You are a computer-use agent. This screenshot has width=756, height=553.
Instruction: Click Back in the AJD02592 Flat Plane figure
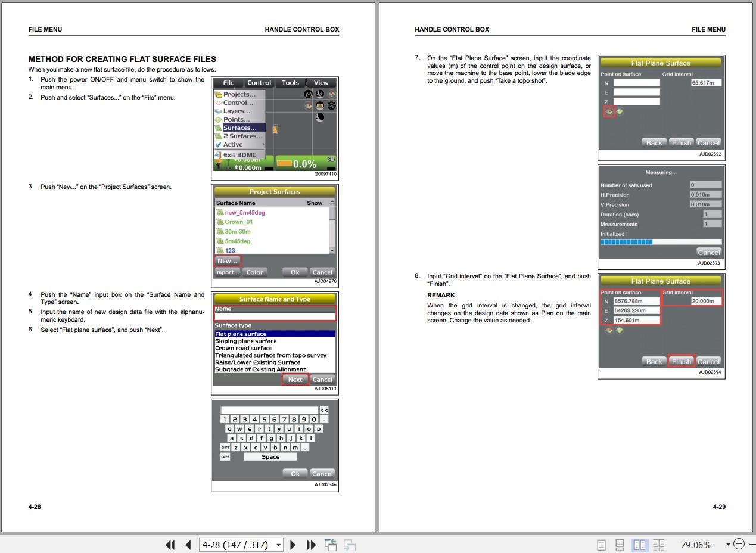coord(654,142)
